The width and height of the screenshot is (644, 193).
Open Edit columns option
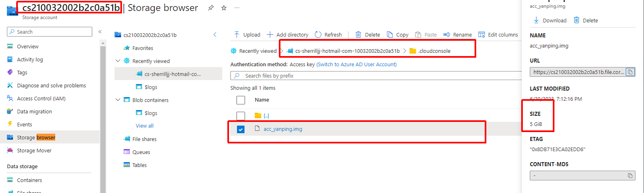point(498,35)
